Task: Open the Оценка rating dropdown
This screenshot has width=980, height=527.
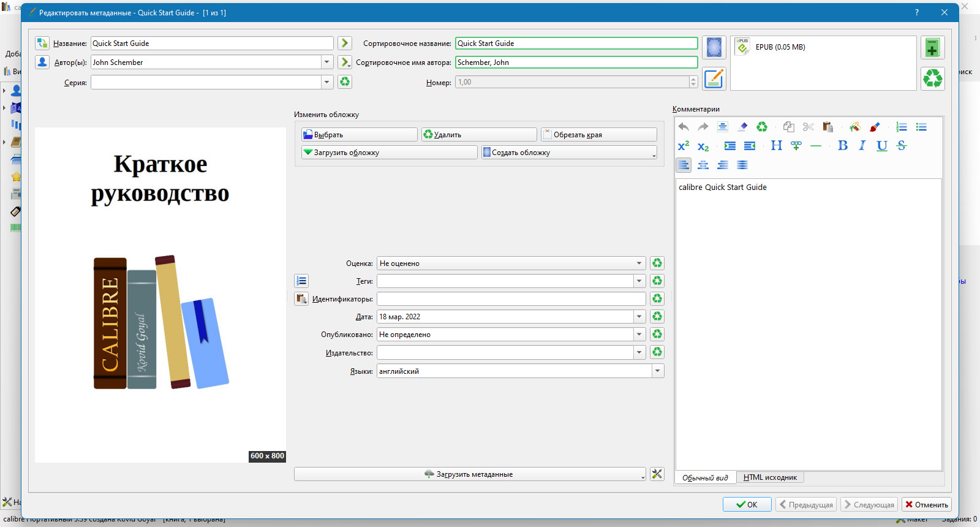Action: point(639,263)
